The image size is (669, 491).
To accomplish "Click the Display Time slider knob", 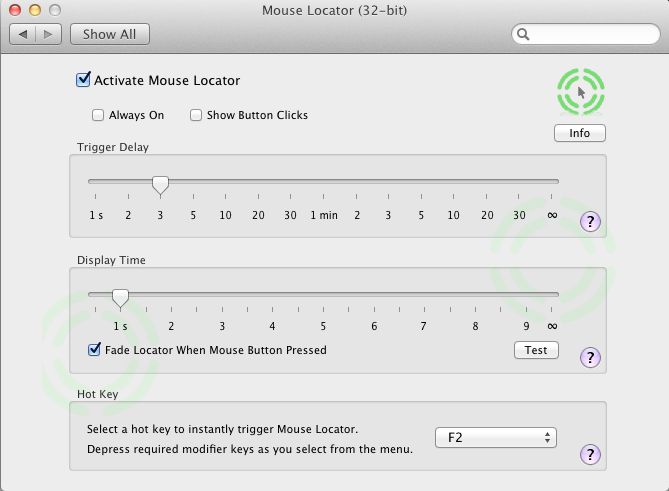I will point(120,298).
